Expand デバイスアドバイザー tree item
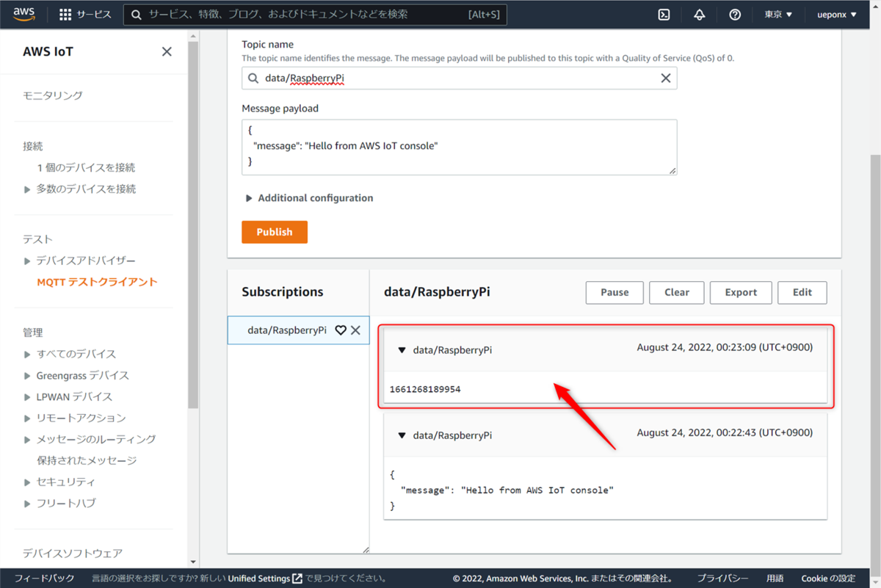 pos(27,261)
